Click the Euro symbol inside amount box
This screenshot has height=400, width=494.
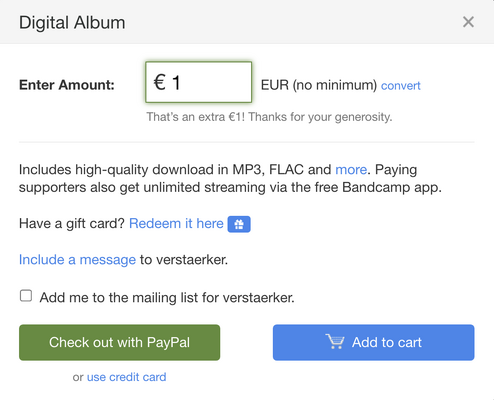pos(160,82)
